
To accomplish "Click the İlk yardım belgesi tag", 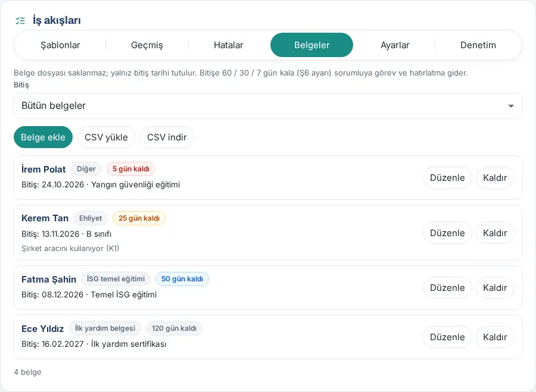I will point(105,328).
